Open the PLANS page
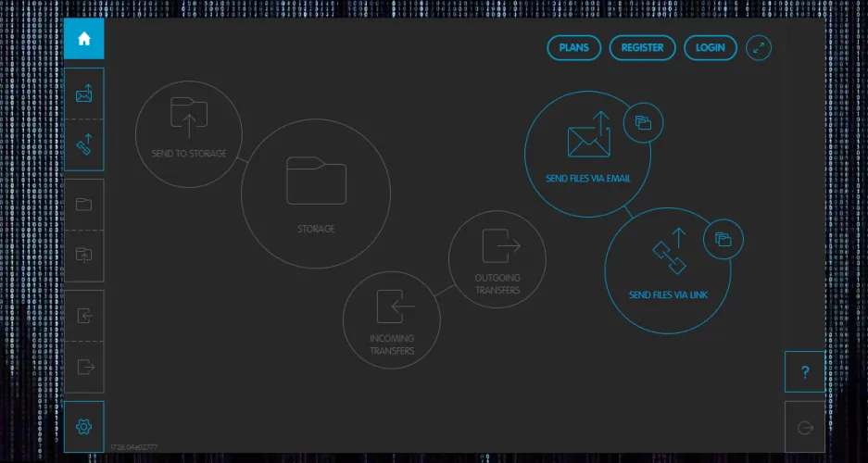Screen dimensions: 868x463 point(574,48)
